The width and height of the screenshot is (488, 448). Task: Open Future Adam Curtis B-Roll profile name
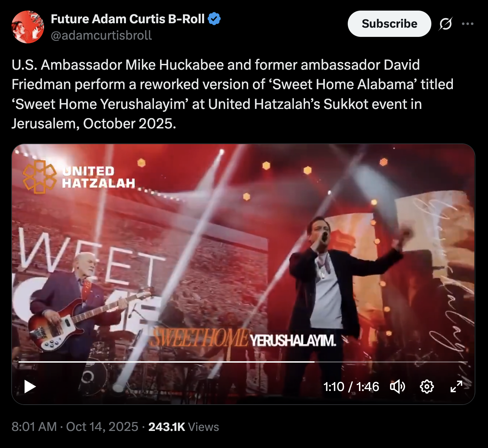128,19
